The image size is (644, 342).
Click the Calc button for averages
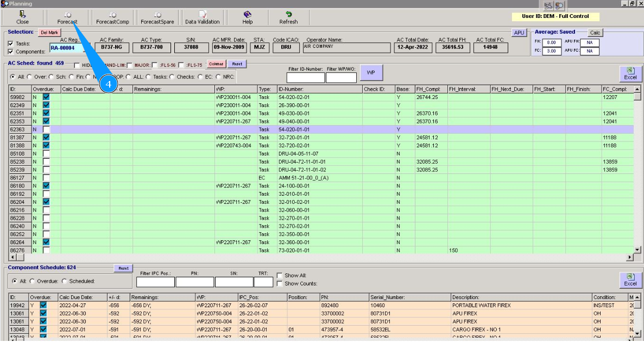595,33
